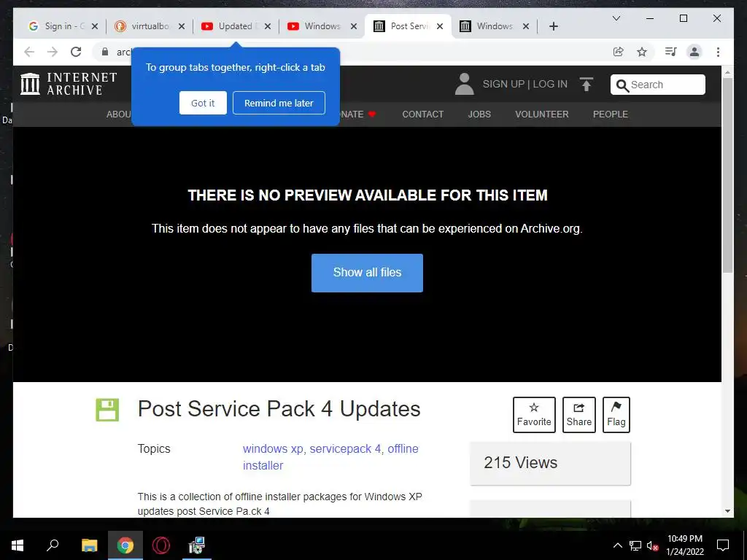Screen dimensions: 747x560
Task: Close the Sign in Google tab
Action: (x=95, y=26)
